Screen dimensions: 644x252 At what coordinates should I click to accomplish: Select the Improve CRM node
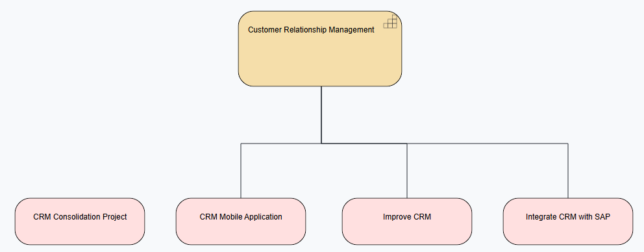coord(407,221)
